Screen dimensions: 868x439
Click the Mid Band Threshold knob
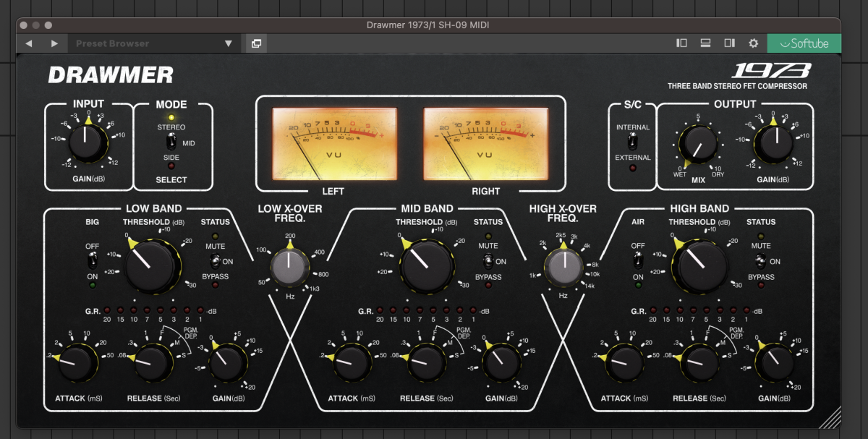click(x=425, y=266)
